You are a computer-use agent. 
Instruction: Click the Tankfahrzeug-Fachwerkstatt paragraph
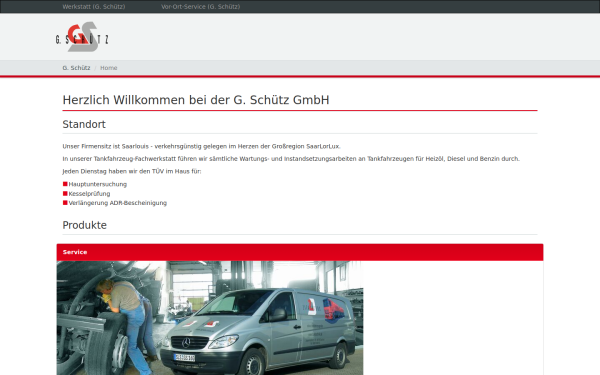tap(291, 158)
